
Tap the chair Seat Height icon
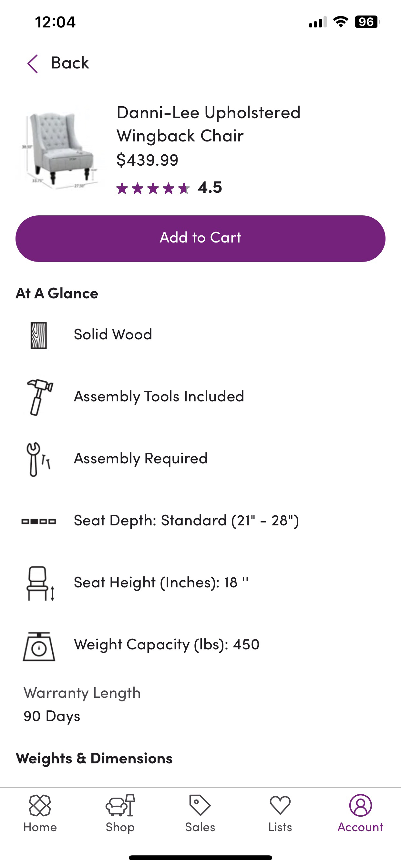(x=40, y=583)
